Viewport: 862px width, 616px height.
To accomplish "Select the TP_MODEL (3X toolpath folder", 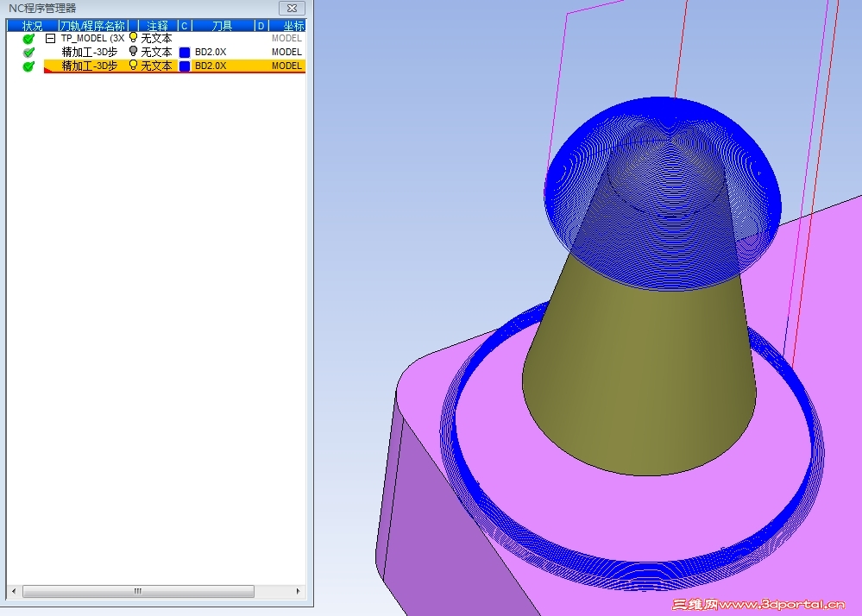I will tap(92, 39).
